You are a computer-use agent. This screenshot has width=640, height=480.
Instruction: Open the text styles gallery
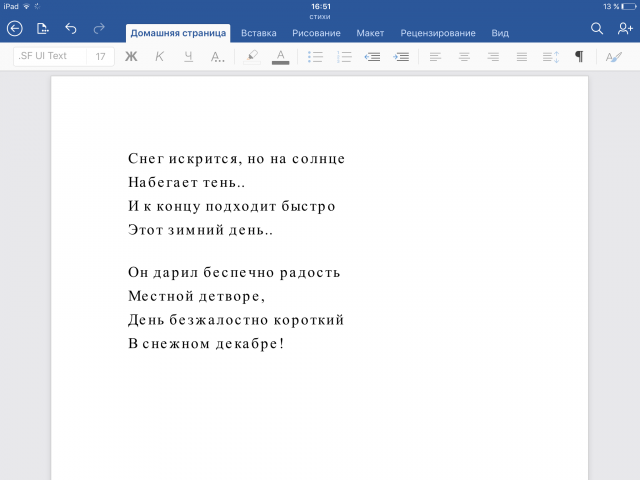(x=613, y=56)
